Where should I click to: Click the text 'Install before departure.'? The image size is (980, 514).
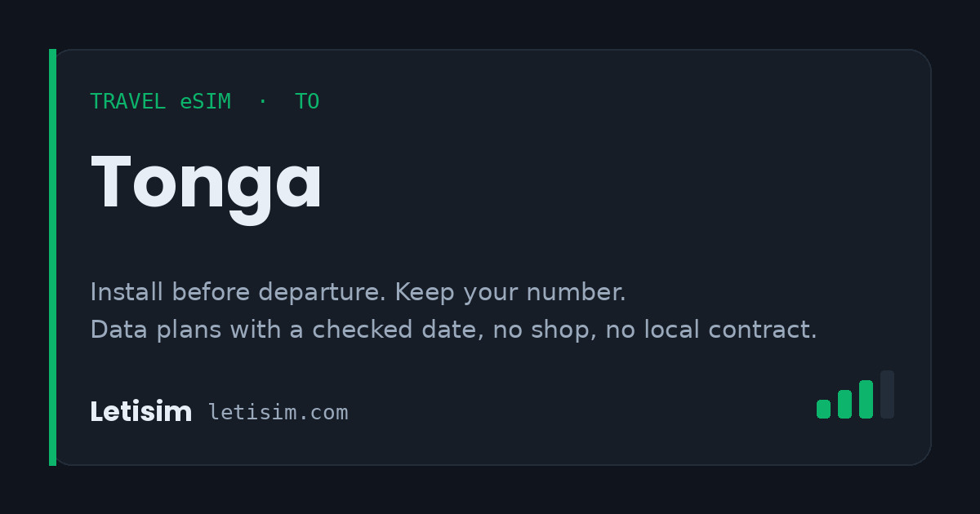pyautogui.click(x=239, y=292)
